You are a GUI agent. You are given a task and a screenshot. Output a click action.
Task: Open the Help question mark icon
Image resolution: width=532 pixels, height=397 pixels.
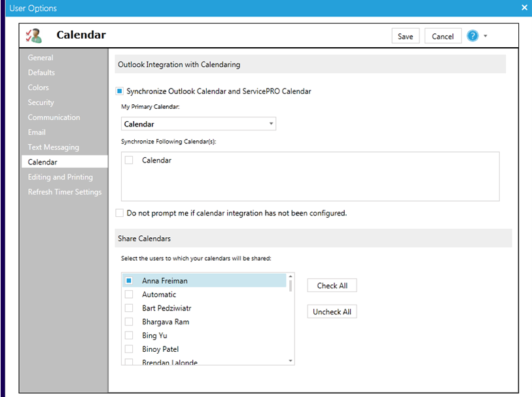point(472,35)
